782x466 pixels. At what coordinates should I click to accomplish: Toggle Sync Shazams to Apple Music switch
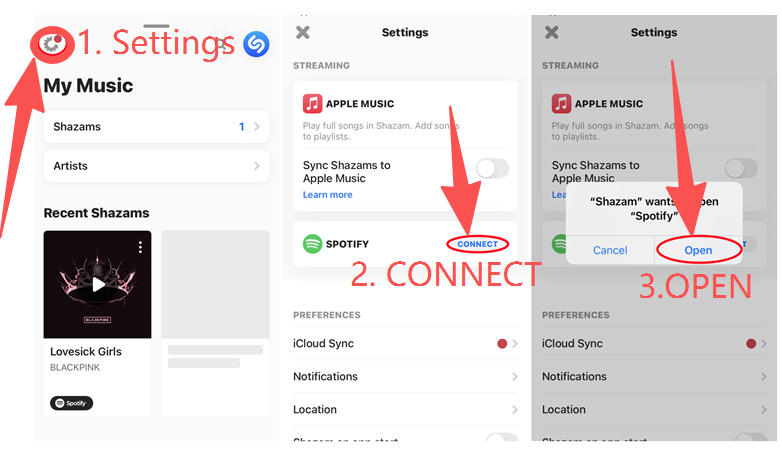(492, 169)
